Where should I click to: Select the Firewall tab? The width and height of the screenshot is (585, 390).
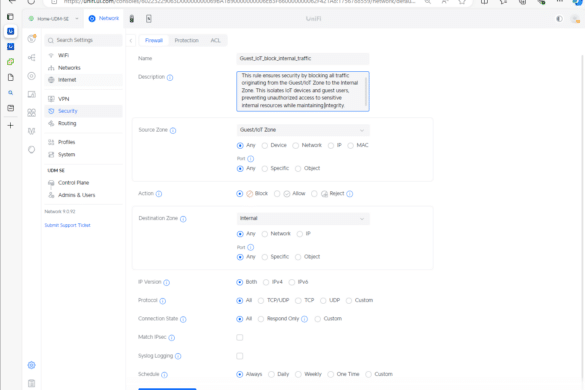click(x=154, y=40)
